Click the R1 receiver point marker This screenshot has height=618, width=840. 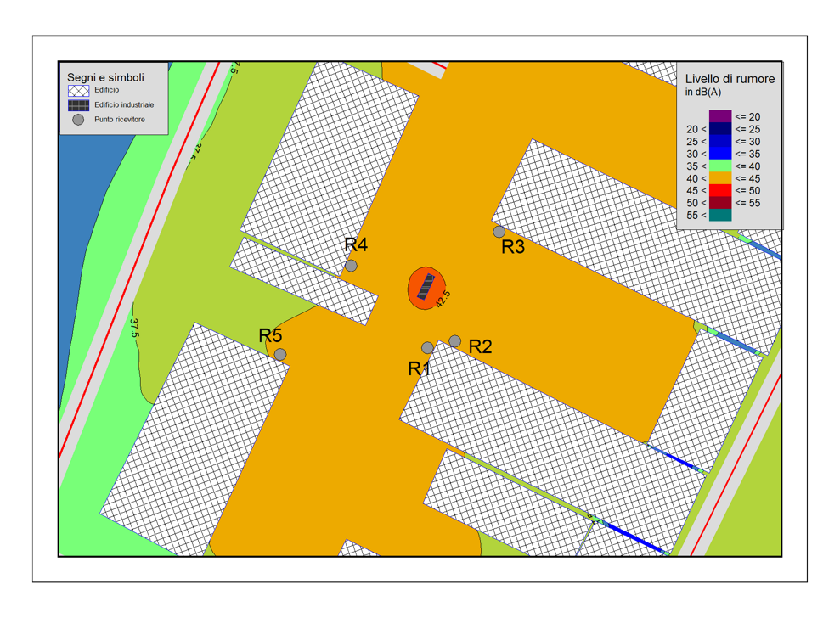427,348
